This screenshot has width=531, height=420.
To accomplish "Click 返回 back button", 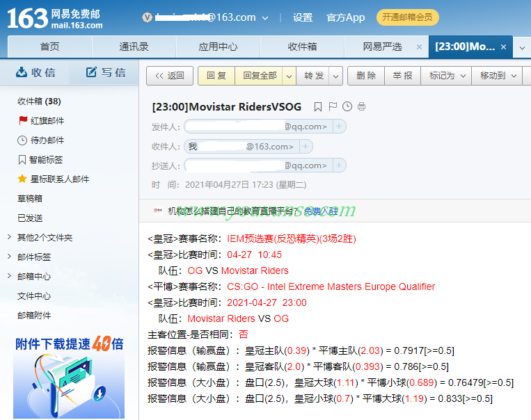I will 170,76.
